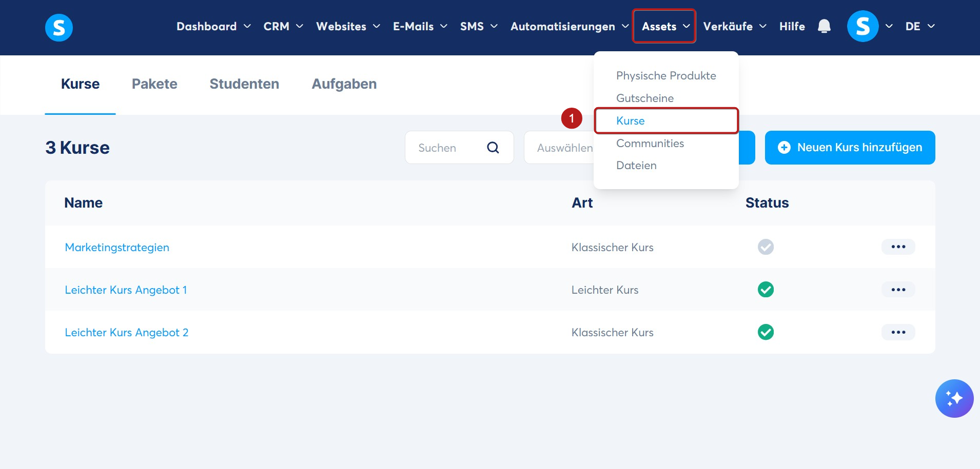Screen dimensions: 980x469
Task: Open the Leichter Kurs Angebot 1 course
Action: (x=126, y=290)
